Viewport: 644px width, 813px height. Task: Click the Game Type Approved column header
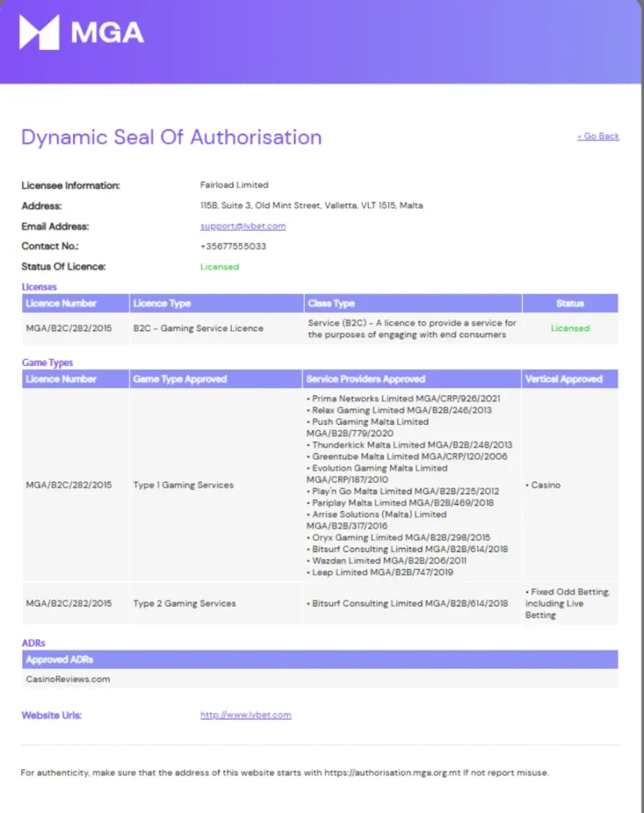pos(179,380)
